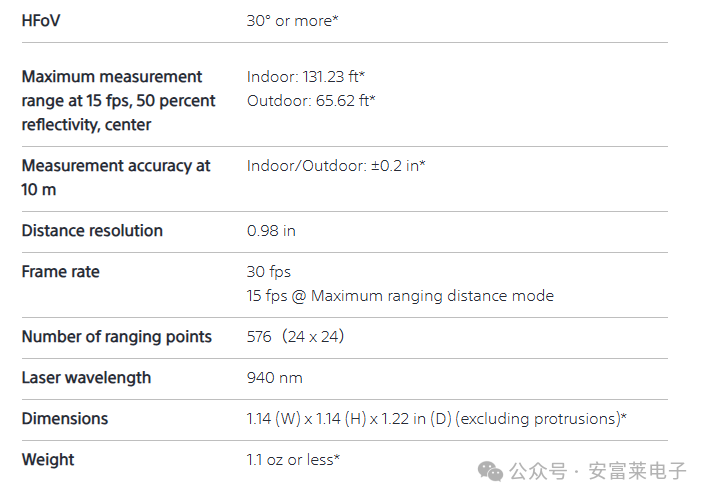Click the 576 (24 x 24) value

(295, 336)
